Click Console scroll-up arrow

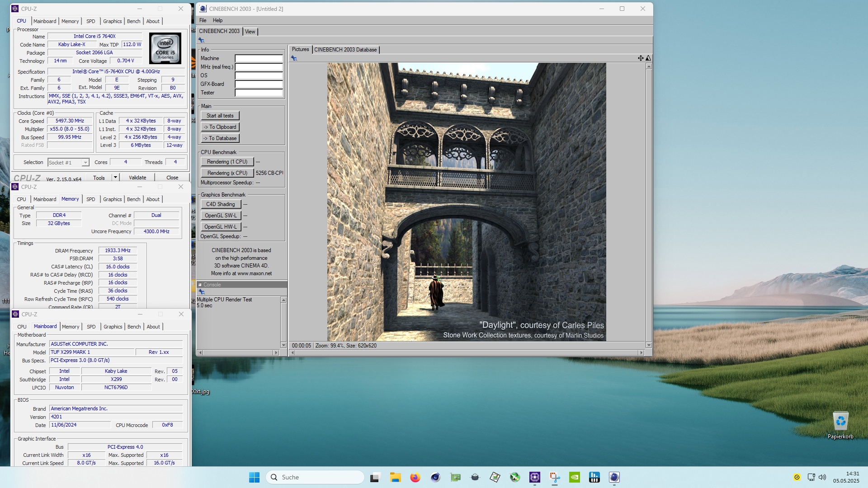click(x=283, y=300)
